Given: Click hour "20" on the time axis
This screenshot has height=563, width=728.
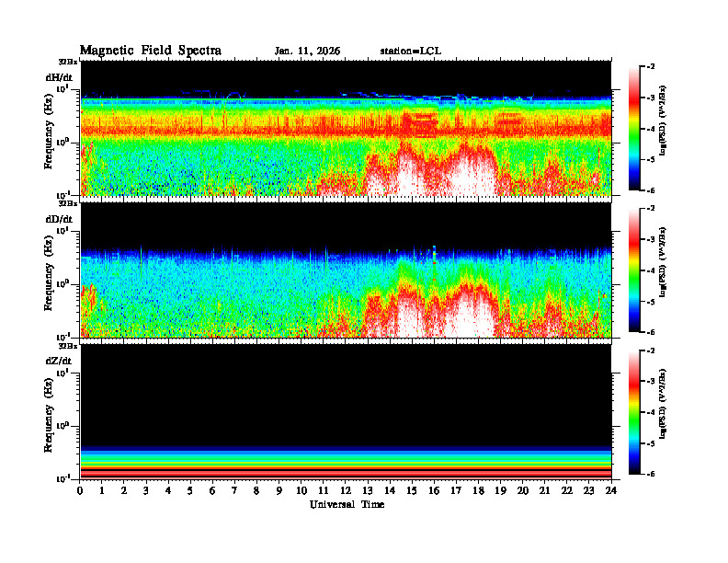Looking at the screenshot, I should [523, 490].
